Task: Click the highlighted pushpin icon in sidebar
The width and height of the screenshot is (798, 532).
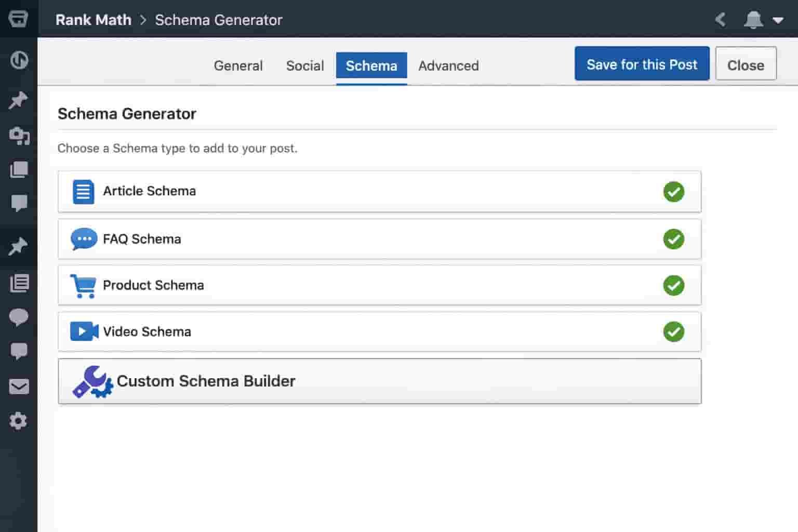Action: (19, 246)
